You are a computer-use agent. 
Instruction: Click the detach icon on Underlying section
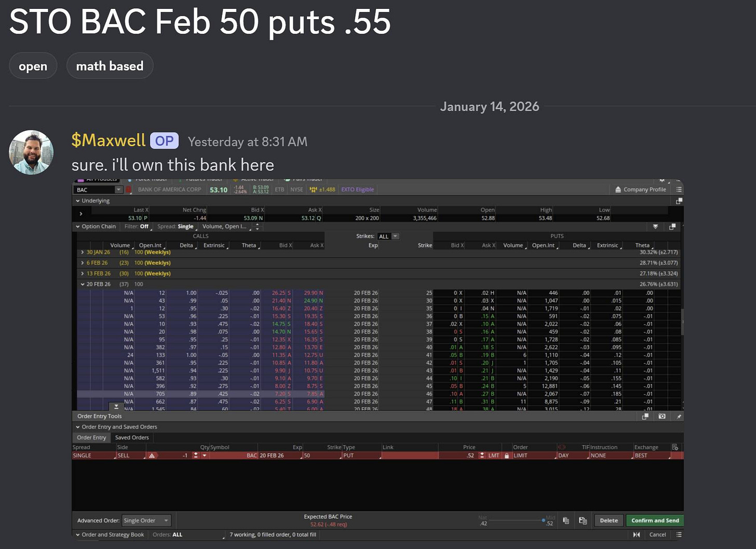(679, 200)
